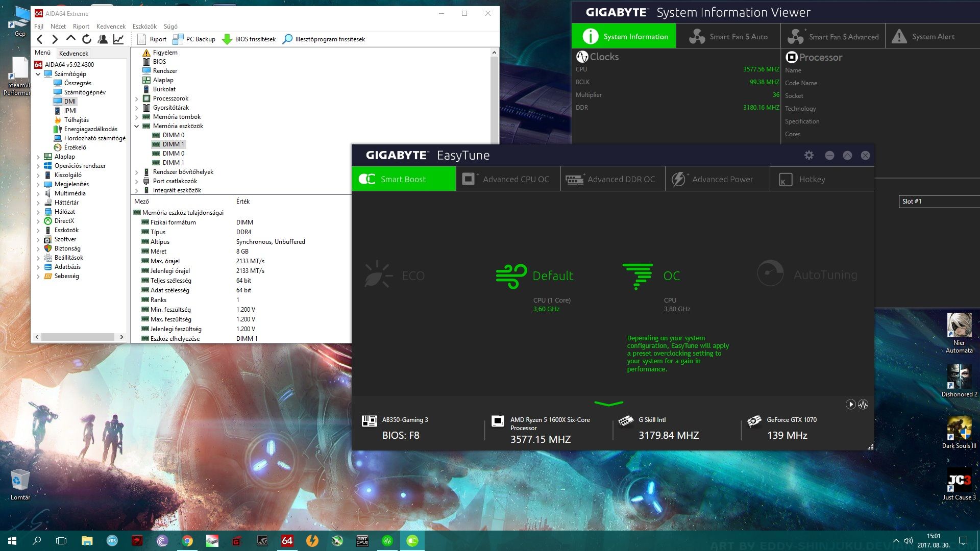Open Slot #1 dropdown in SIV
The height and width of the screenshot is (551, 980).
939,202
